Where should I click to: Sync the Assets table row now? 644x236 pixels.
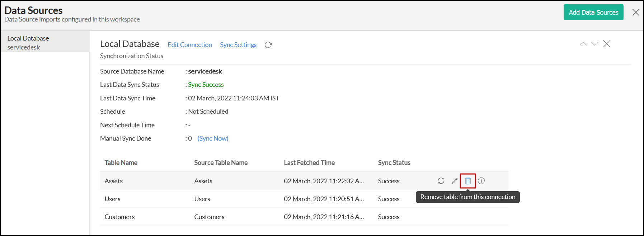(x=441, y=181)
